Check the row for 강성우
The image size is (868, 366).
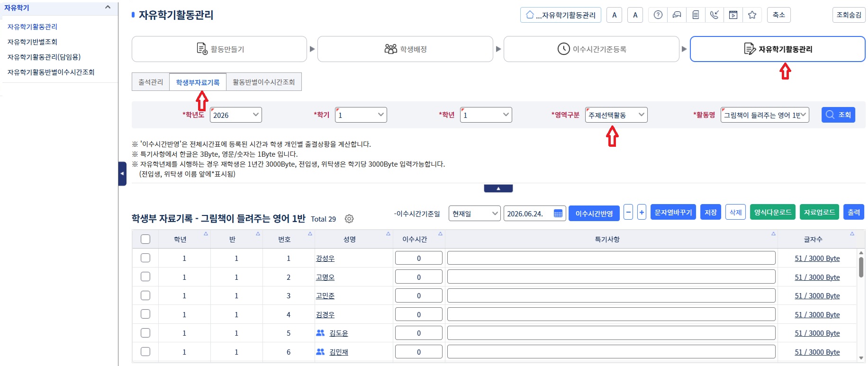[145, 258]
